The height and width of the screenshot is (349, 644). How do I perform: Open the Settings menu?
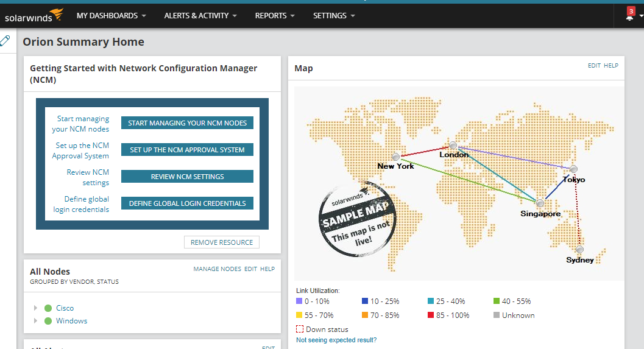pyautogui.click(x=334, y=16)
